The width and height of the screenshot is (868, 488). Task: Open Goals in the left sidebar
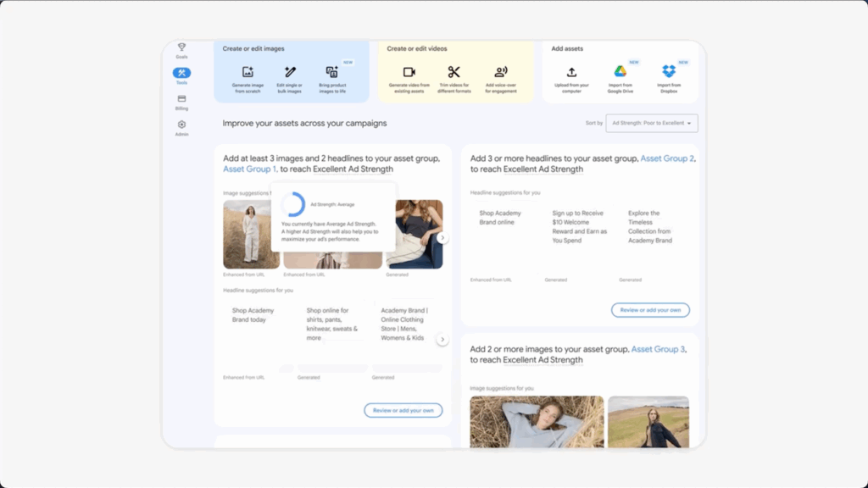(x=181, y=50)
